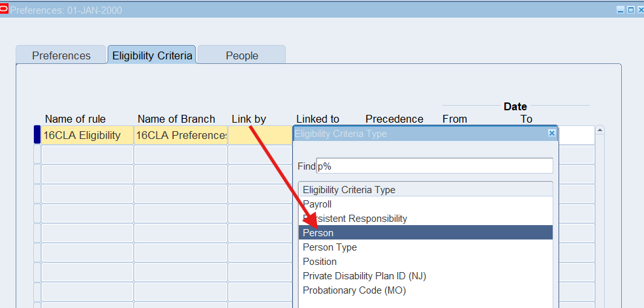Viewport: 644px width, 308px height.
Task: Select Private Disability Plan ID (NJ)
Action: click(x=364, y=276)
